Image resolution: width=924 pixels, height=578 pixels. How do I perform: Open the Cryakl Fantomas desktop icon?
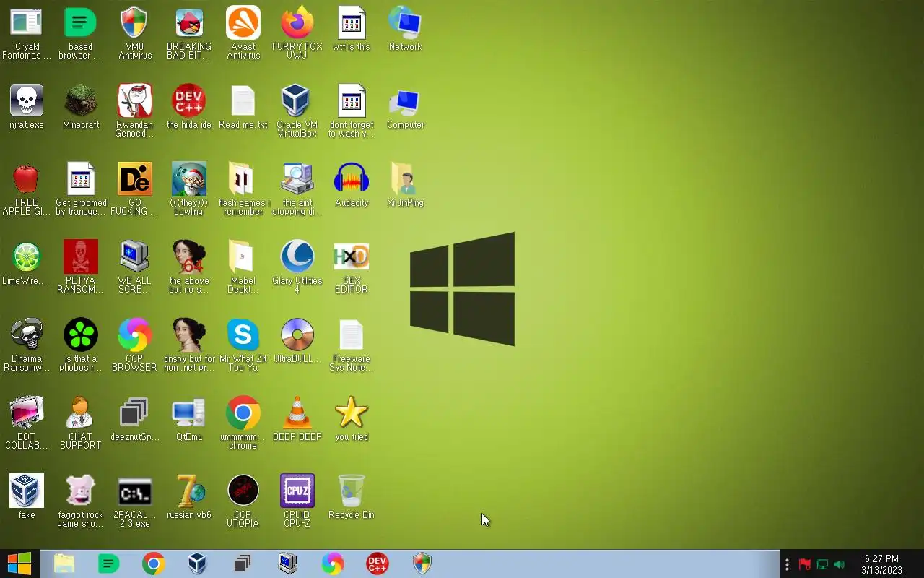[26, 23]
